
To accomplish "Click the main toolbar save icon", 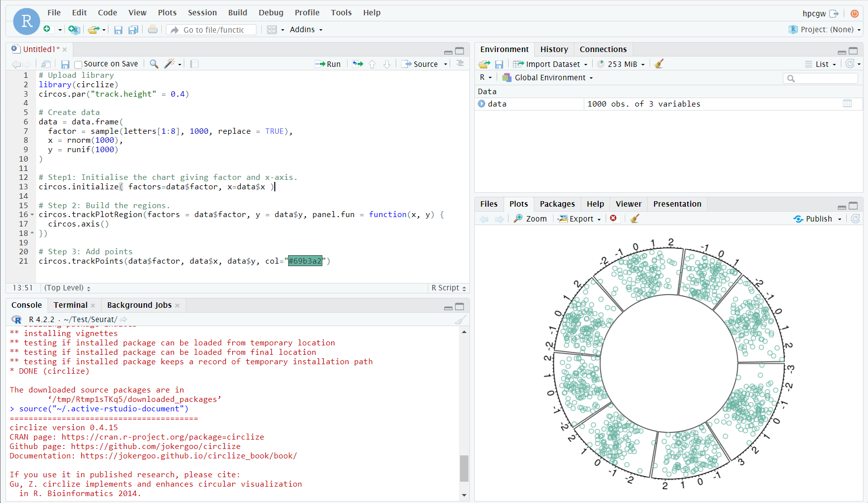I will (118, 30).
